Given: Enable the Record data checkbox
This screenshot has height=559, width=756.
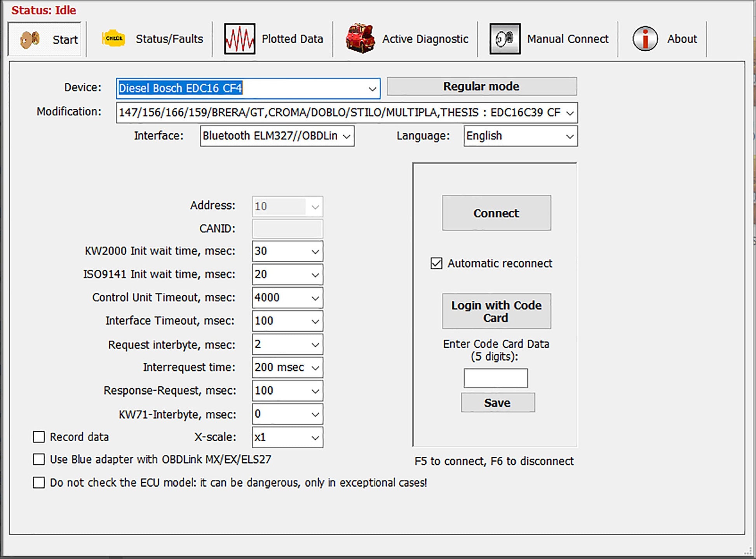Looking at the screenshot, I should coord(39,437).
